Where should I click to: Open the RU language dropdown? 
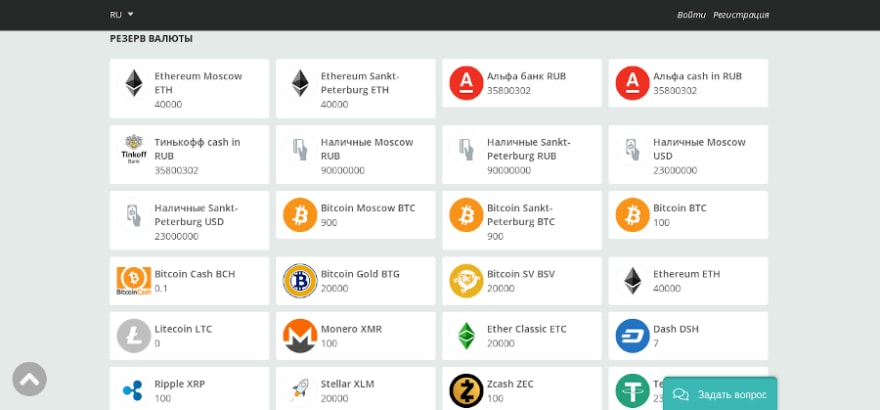(121, 15)
